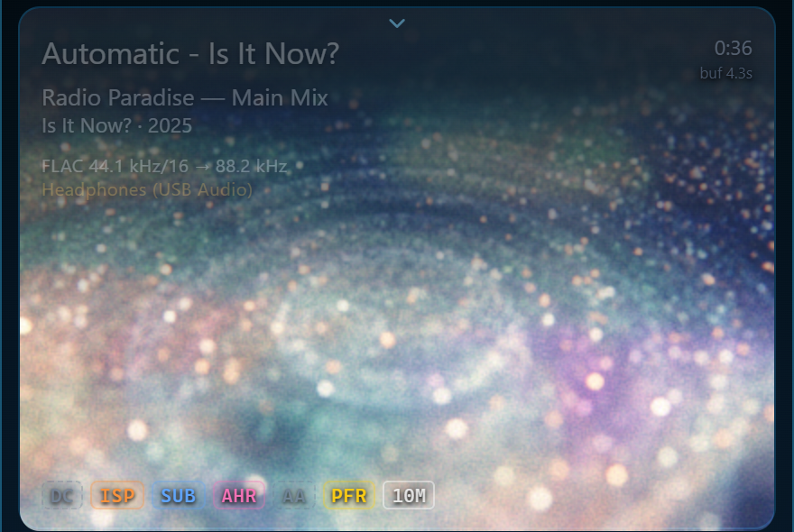Toggle the ISP badge
Image resolution: width=794 pixels, height=532 pixels.
click(117, 495)
